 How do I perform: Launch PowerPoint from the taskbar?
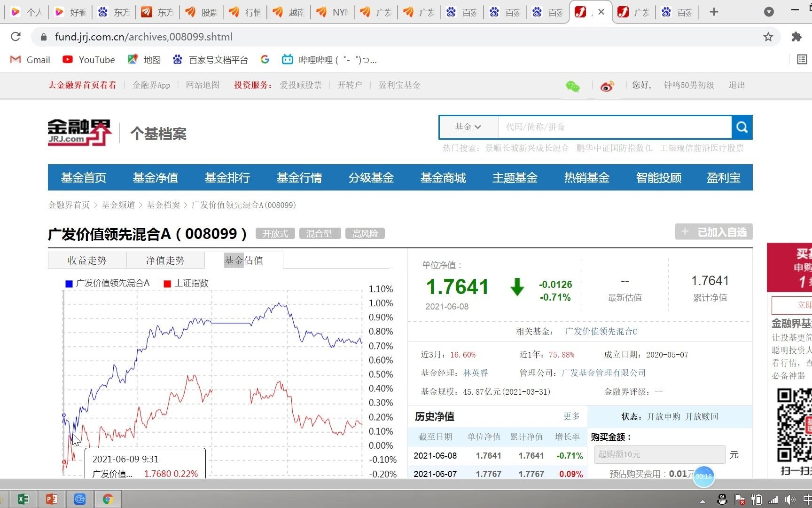[x=51, y=499]
